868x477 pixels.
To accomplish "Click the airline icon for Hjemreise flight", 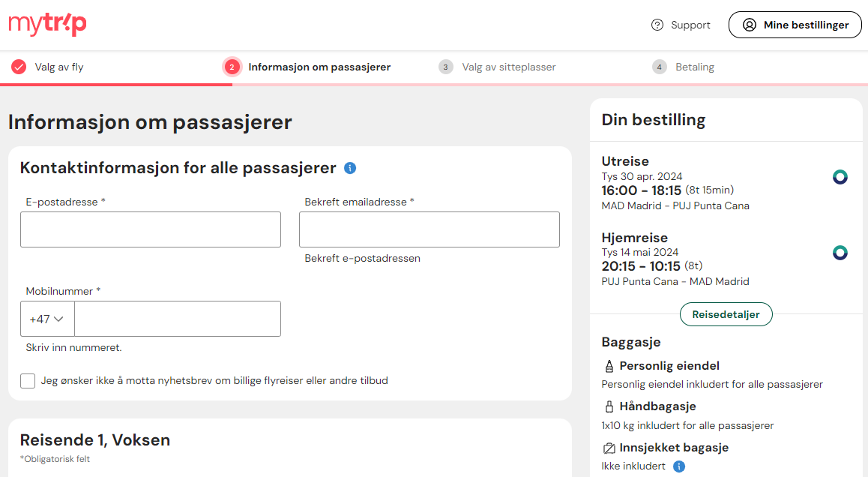I will (840, 253).
